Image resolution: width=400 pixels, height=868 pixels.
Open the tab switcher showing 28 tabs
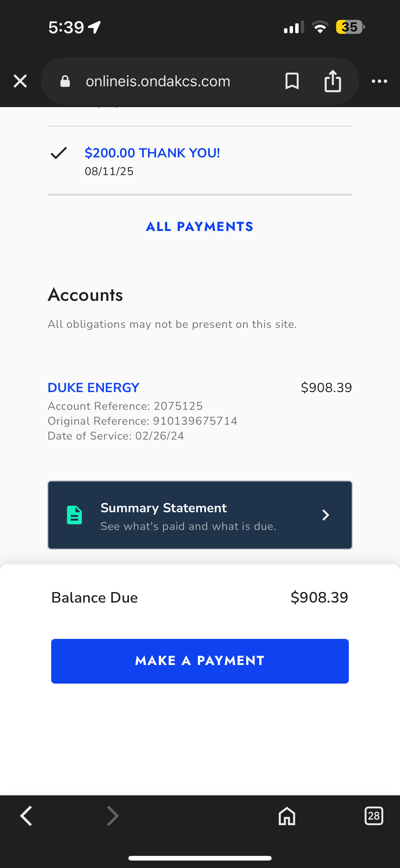point(374,816)
